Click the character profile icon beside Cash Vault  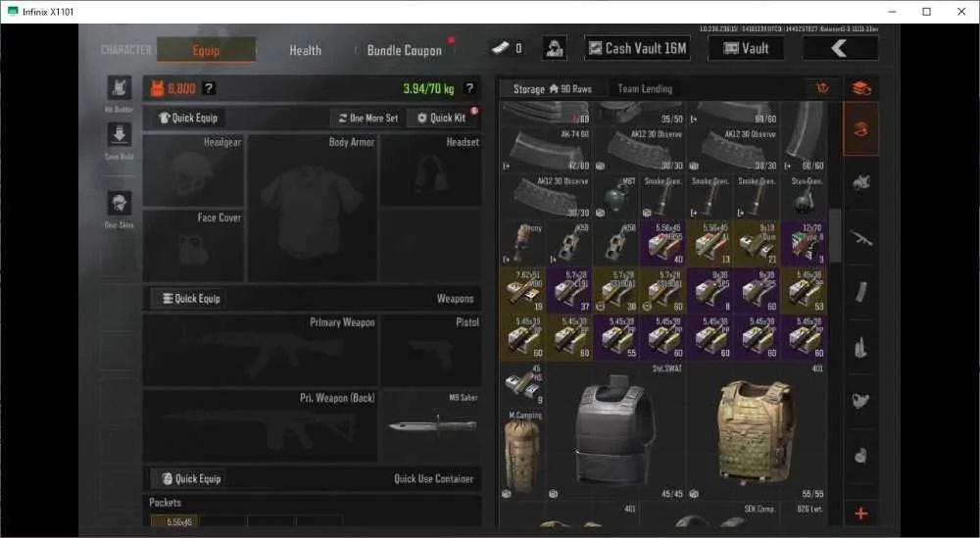[x=554, y=48]
